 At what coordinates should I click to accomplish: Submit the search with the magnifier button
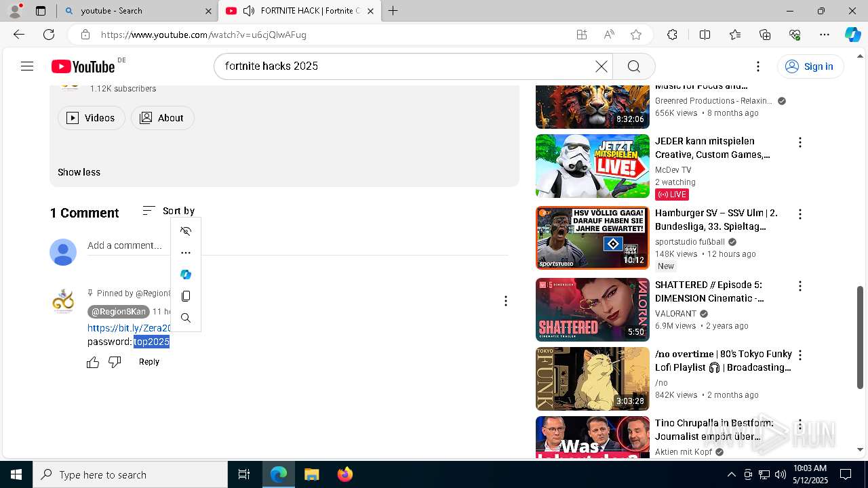click(x=633, y=66)
